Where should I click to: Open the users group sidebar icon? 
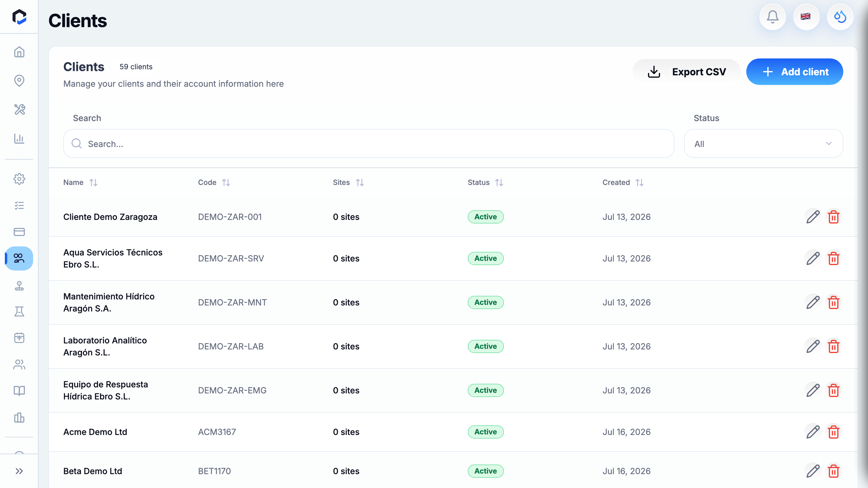tap(19, 364)
